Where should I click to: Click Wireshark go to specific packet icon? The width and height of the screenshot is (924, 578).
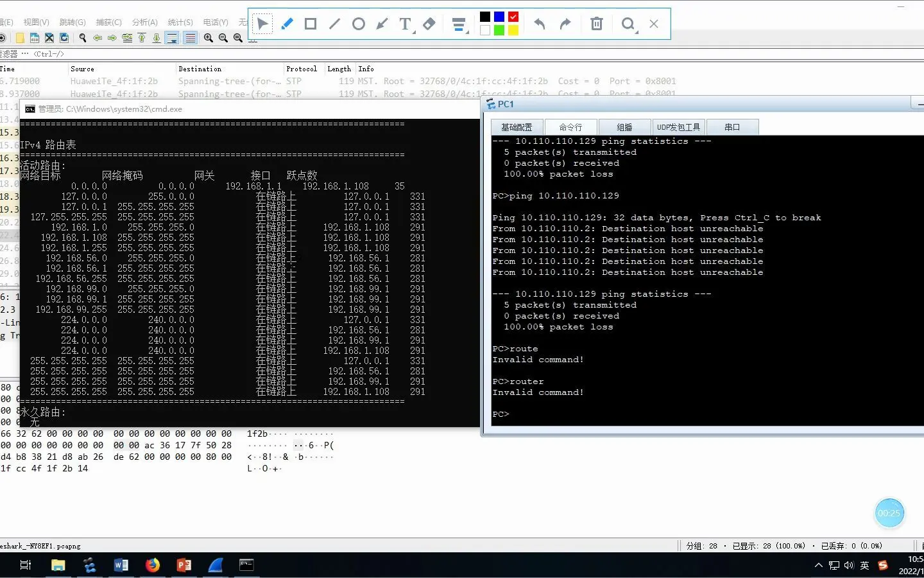tap(127, 38)
